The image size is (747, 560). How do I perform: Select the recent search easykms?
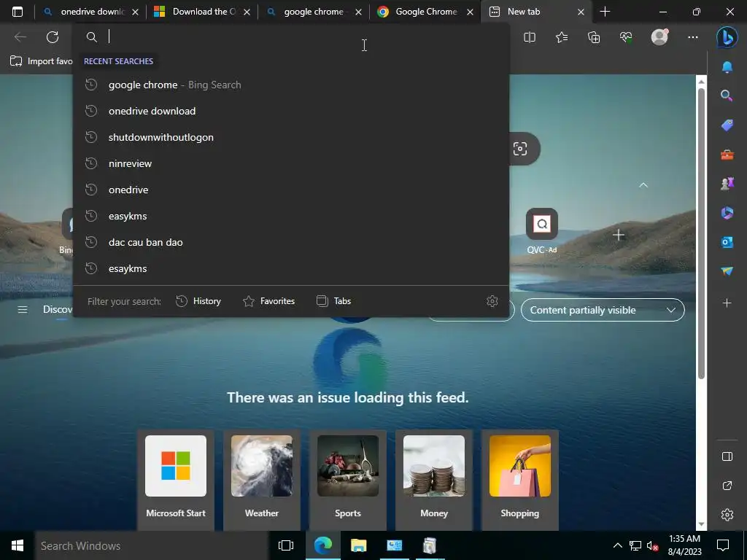[x=291, y=216]
